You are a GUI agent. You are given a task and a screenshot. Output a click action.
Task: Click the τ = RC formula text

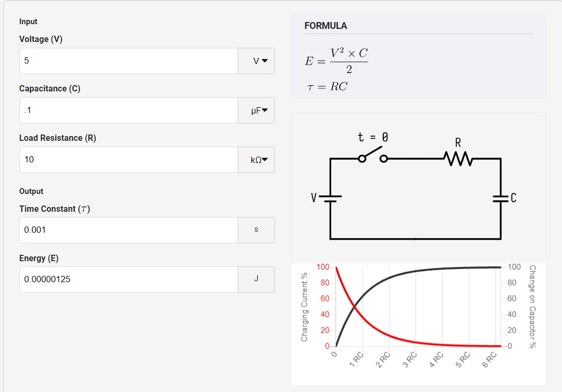[327, 87]
